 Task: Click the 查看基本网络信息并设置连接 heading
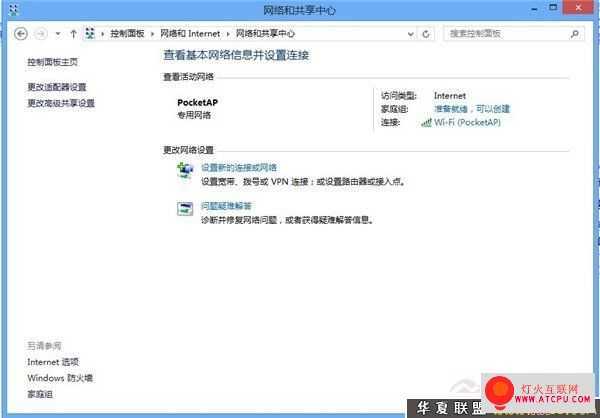click(236, 55)
